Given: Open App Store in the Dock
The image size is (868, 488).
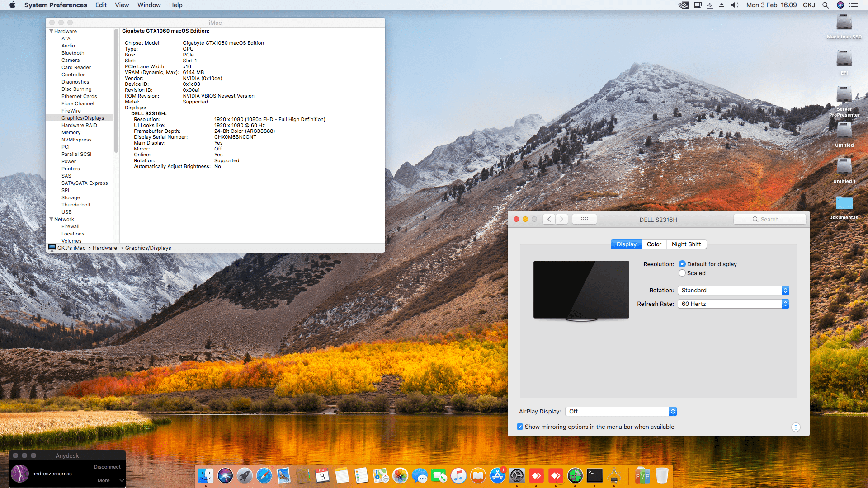Looking at the screenshot, I should [497, 475].
